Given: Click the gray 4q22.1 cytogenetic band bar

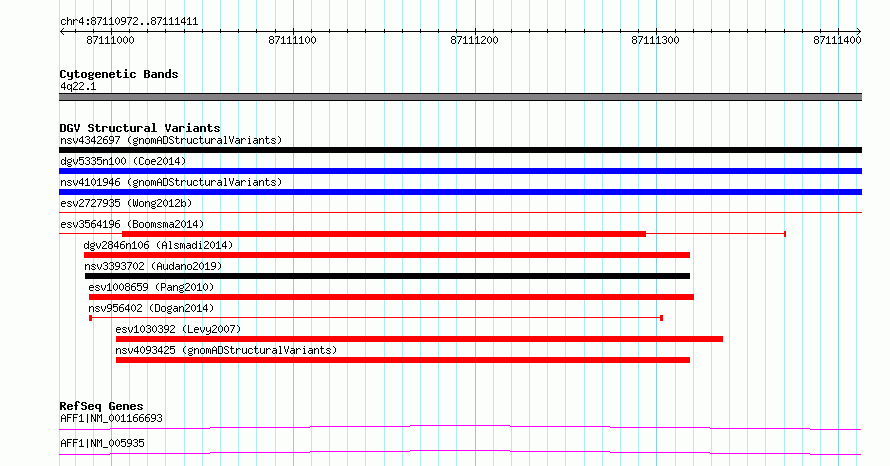Looking at the screenshot, I should [x=460, y=97].
